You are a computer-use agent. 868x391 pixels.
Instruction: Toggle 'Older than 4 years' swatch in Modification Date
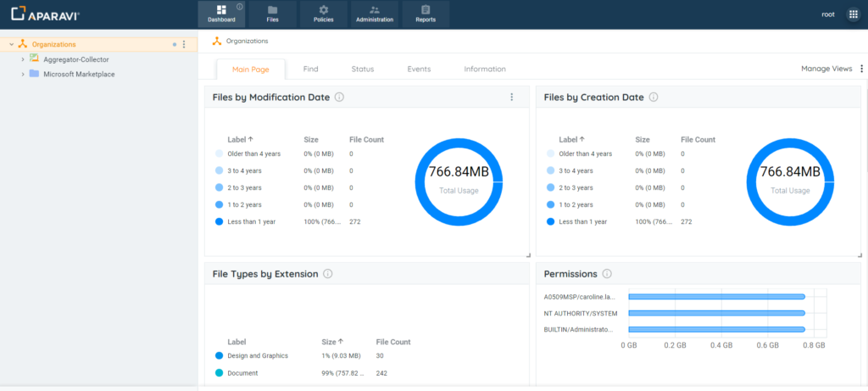[x=219, y=154]
